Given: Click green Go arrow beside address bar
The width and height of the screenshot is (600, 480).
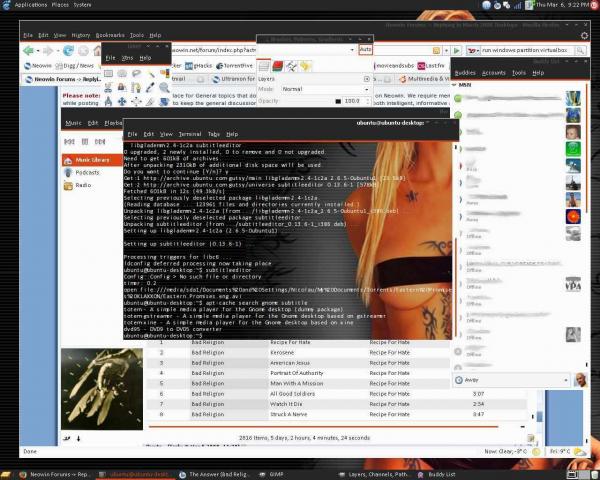Looking at the screenshot, I should click(x=457, y=51).
